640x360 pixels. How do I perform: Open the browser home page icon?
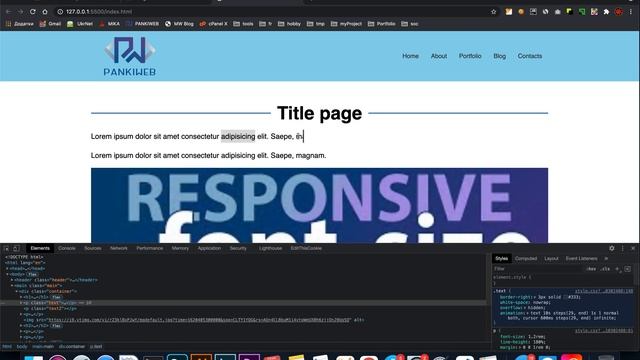(45, 12)
